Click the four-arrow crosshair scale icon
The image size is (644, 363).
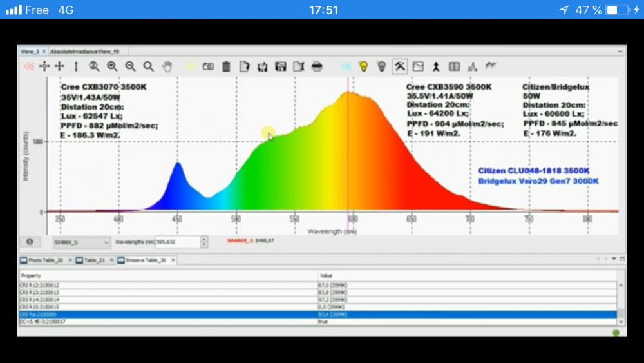[x=60, y=66]
